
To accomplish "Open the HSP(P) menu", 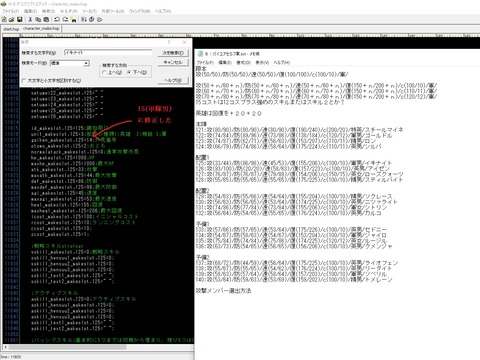I will coord(69,11).
